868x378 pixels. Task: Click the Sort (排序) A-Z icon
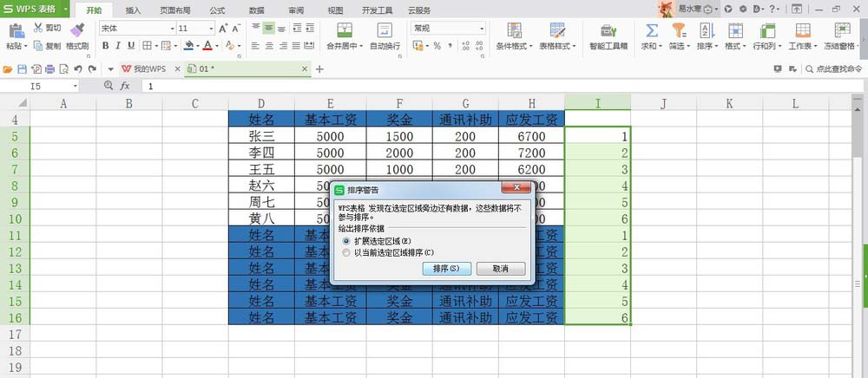(x=707, y=30)
